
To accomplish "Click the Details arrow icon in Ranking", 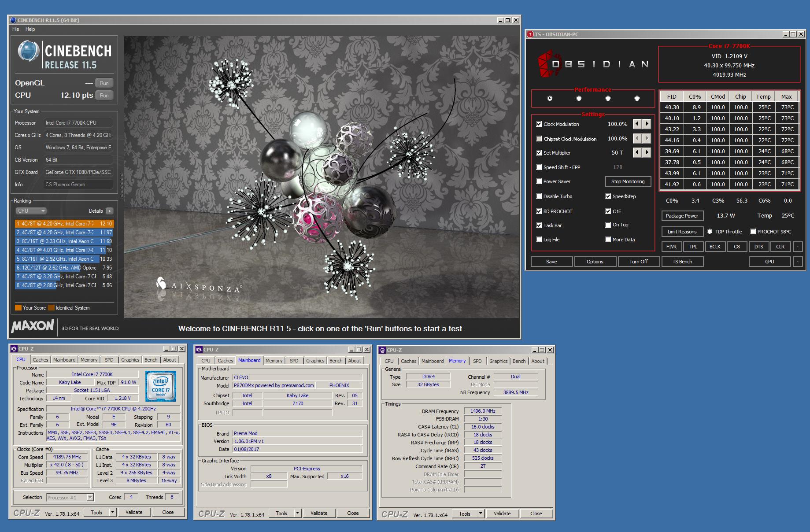I will point(110,211).
